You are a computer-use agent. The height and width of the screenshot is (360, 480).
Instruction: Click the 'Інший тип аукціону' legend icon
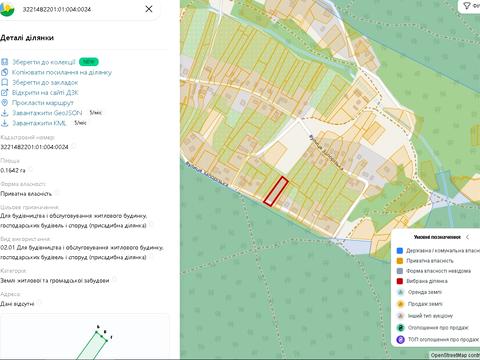pos(400,316)
